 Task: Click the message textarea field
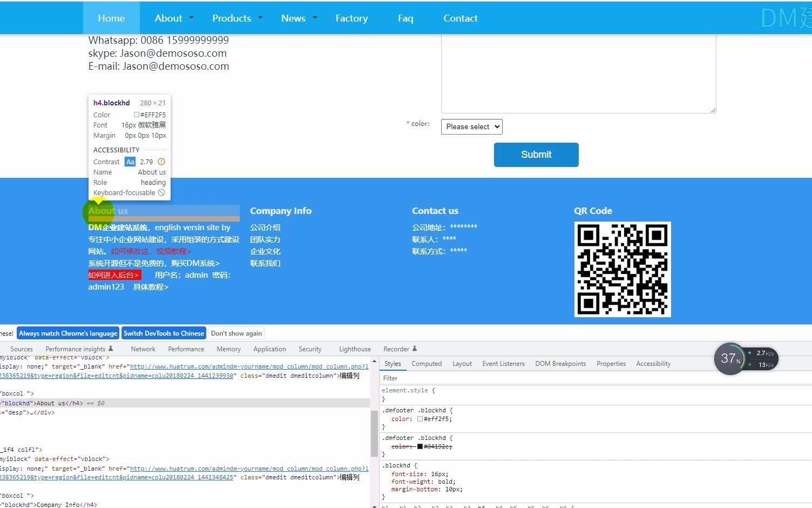click(579, 73)
